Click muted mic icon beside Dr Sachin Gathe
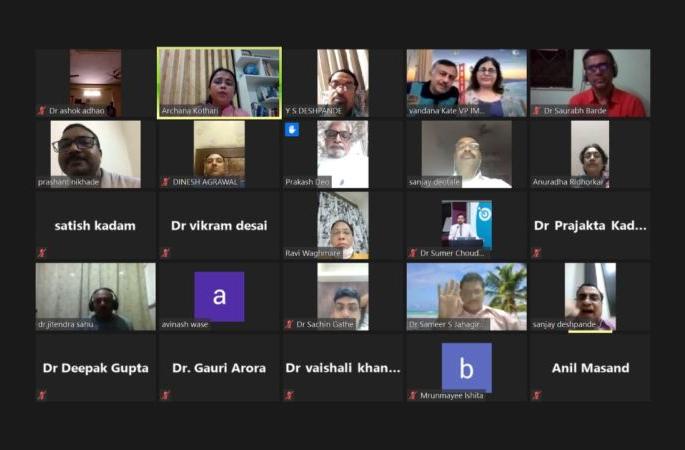 pos(289,324)
